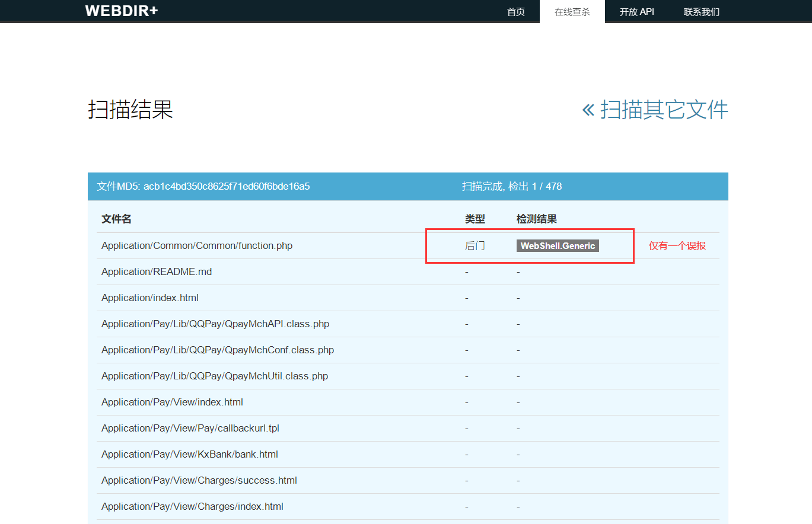
Task: Open Application/Common/Common/function.php file entry
Action: 196,245
